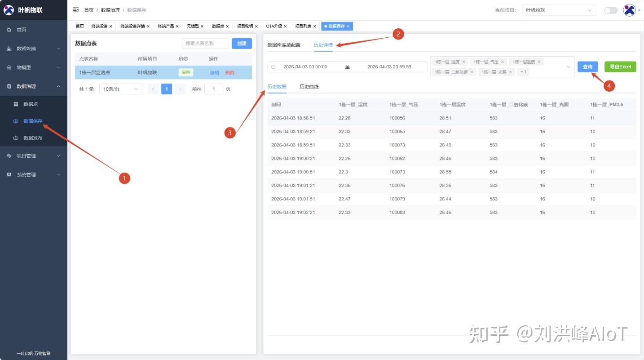Click 首页 breadcrumb link
The image size is (644, 360).
89,10
